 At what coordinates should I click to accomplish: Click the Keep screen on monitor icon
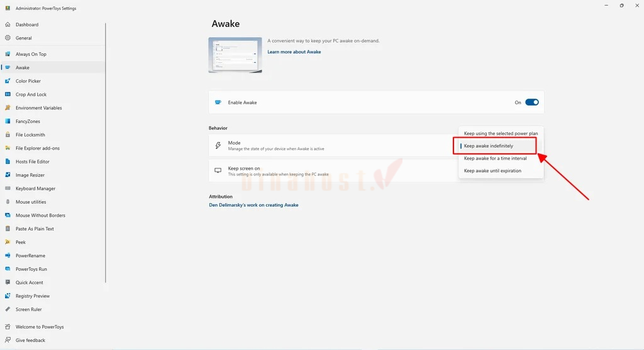[218, 170]
